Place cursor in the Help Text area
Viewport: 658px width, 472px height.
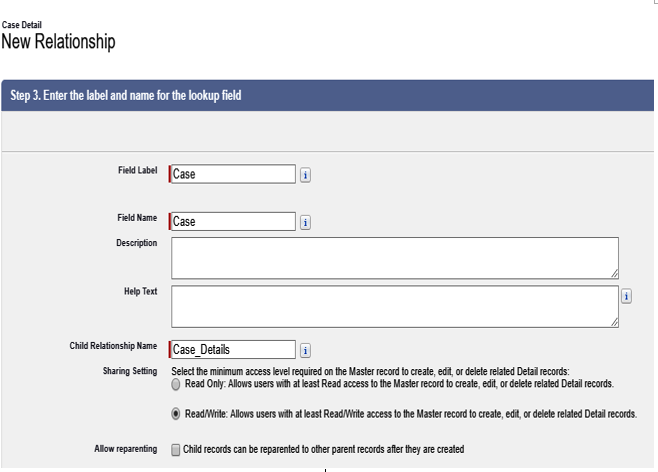(395, 307)
